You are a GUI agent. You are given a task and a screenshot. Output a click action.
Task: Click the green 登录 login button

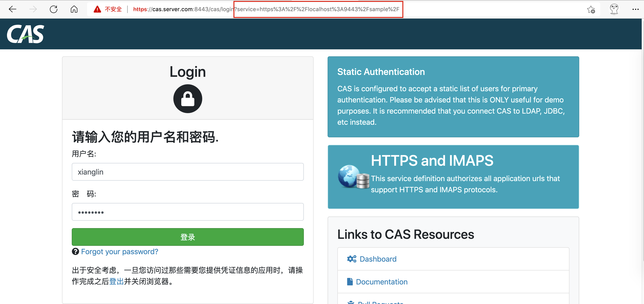pos(188,237)
